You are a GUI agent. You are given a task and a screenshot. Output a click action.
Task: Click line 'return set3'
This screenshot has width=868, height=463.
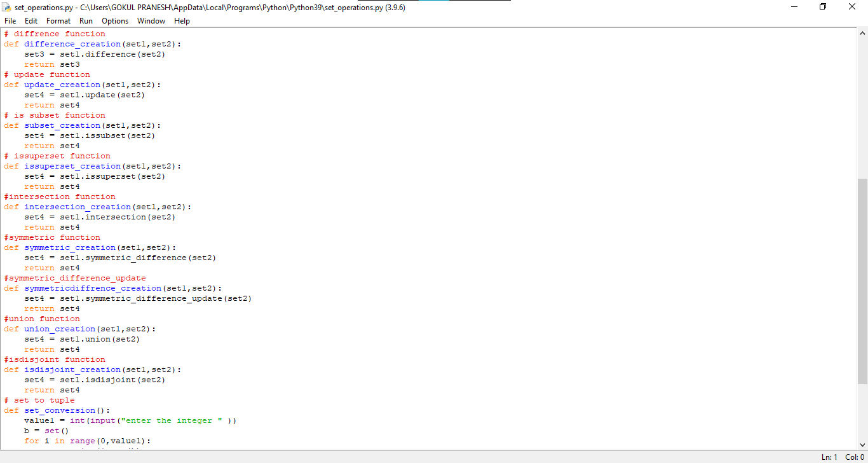coord(52,64)
